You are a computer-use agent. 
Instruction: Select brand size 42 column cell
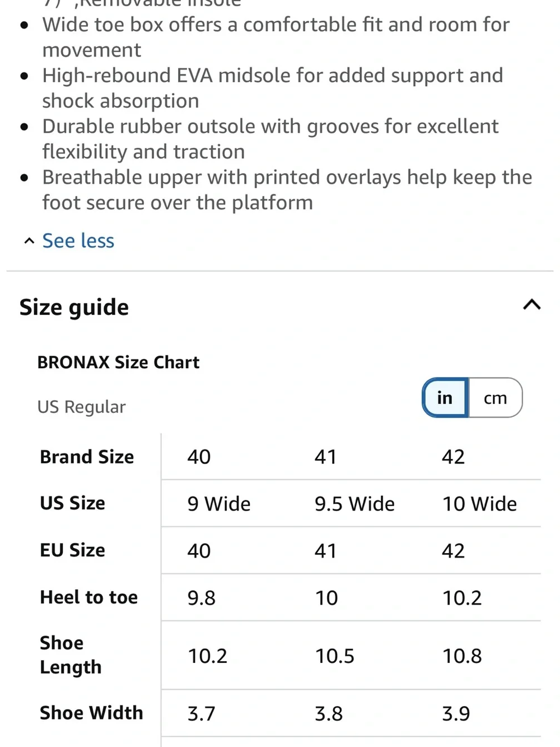tap(453, 457)
